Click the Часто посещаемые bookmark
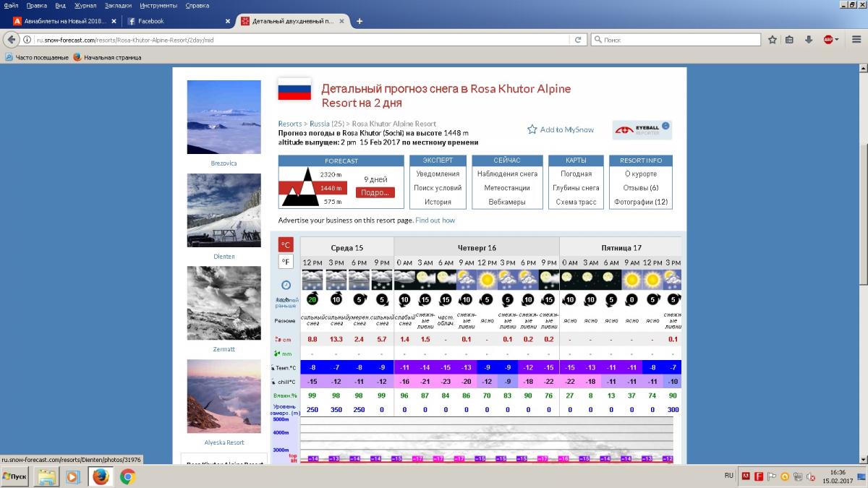Viewport: 868px width, 488px height. click(x=37, y=57)
